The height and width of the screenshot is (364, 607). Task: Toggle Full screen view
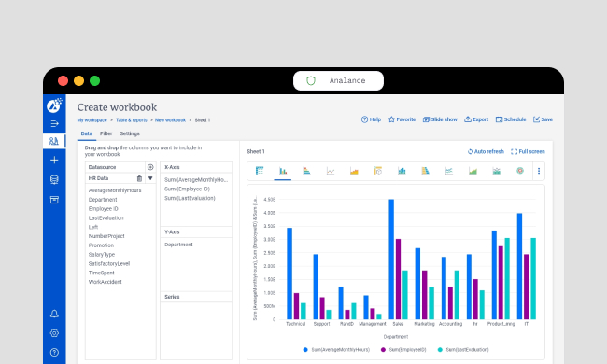tap(528, 151)
